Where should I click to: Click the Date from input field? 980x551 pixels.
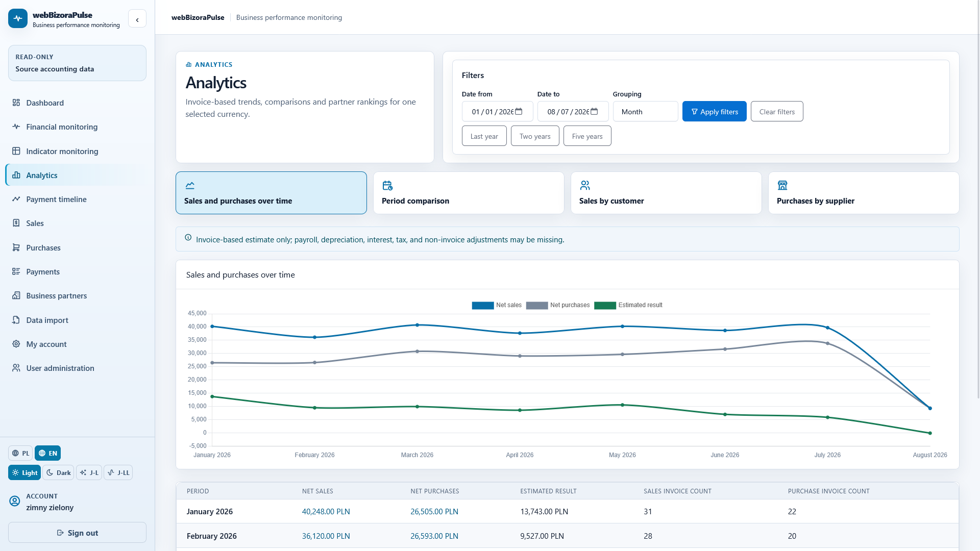tap(498, 111)
